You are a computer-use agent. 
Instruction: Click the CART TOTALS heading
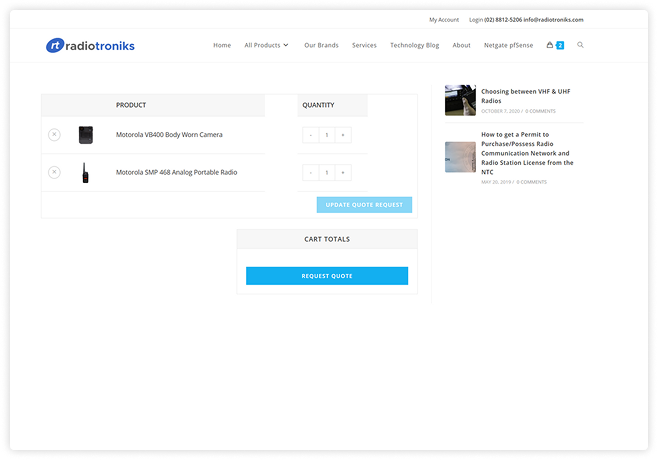(327, 239)
